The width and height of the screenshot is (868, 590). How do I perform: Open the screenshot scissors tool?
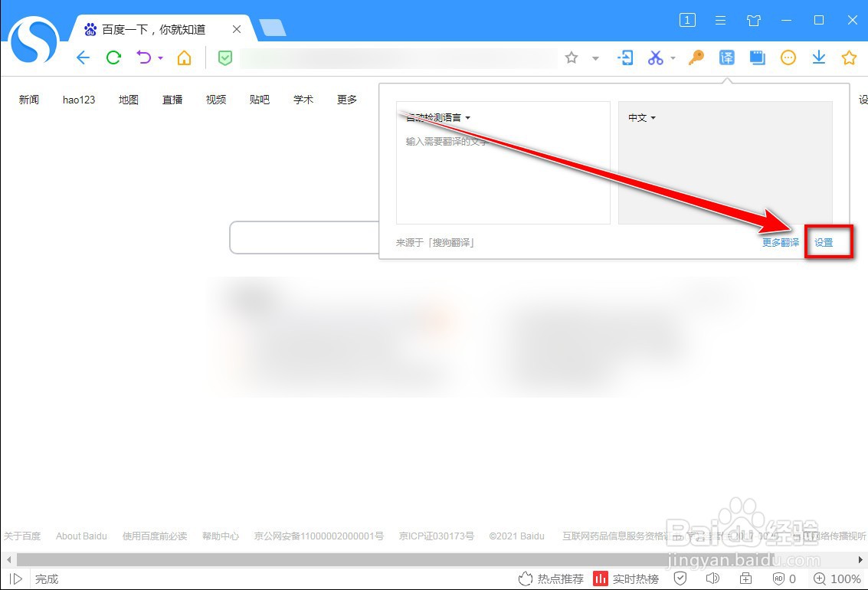point(656,57)
